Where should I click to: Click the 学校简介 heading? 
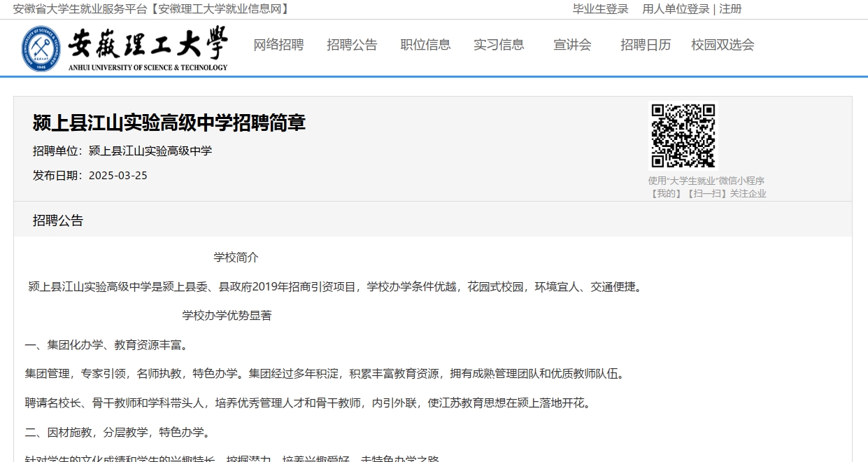[x=236, y=258]
